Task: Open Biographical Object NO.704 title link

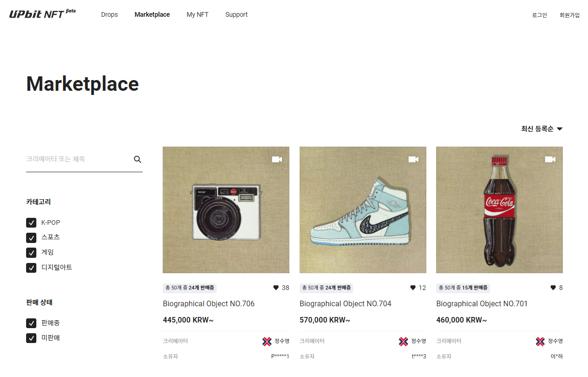Action: pos(345,304)
